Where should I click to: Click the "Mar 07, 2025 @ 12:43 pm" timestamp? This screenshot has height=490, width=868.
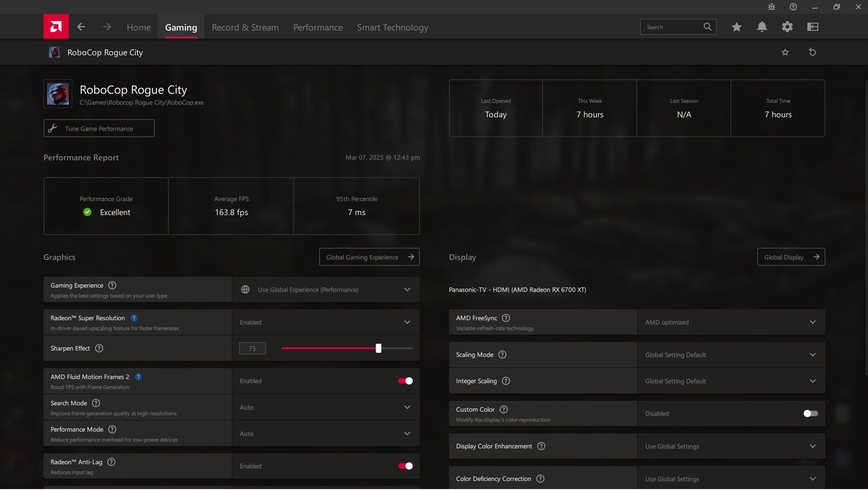coord(383,158)
